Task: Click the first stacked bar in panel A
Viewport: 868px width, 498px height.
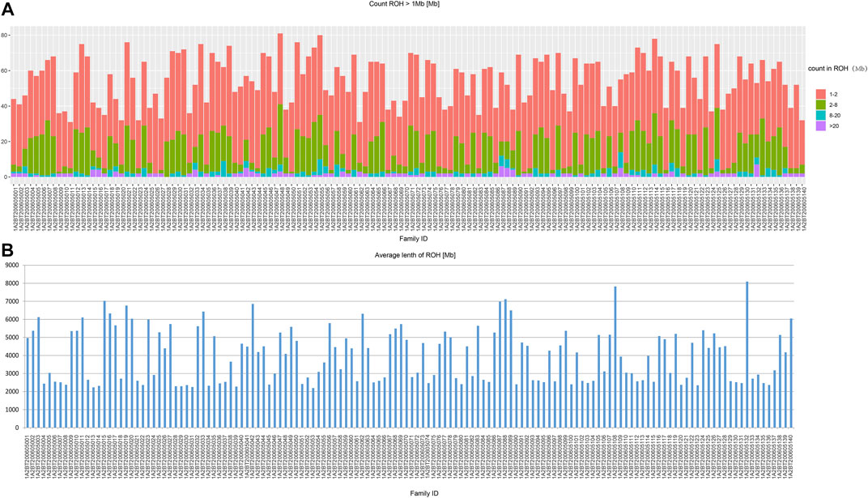Action: (x=14, y=138)
